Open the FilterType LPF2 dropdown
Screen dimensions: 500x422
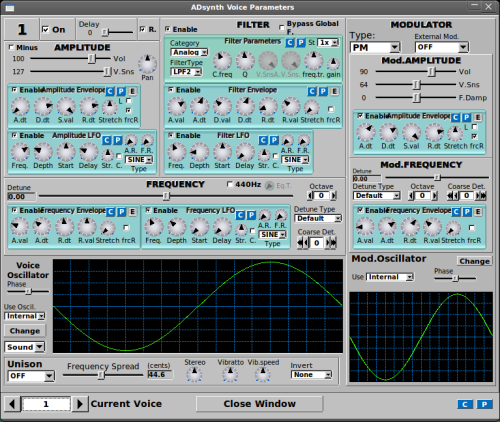tap(186, 72)
